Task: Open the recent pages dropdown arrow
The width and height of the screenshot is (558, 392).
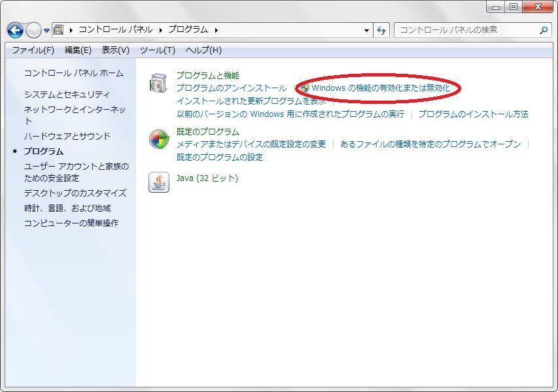Action: pyautogui.click(x=46, y=31)
